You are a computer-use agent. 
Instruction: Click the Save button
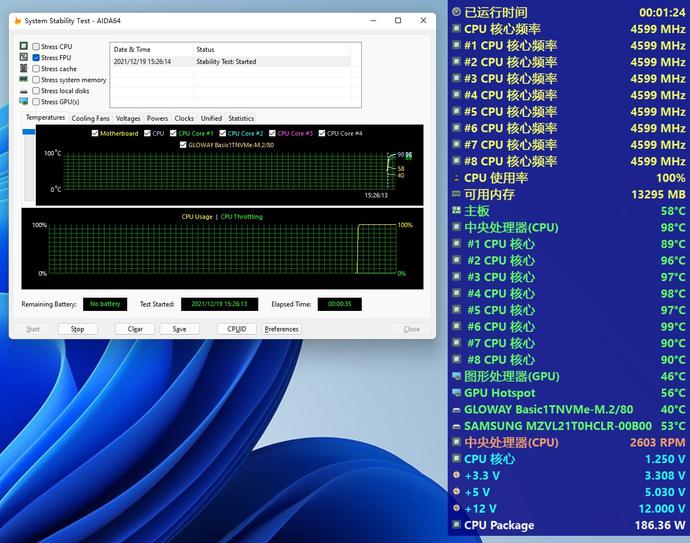click(180, 329)
